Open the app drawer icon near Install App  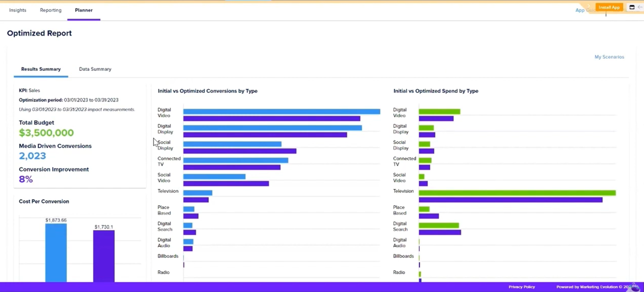pos(631,7)
